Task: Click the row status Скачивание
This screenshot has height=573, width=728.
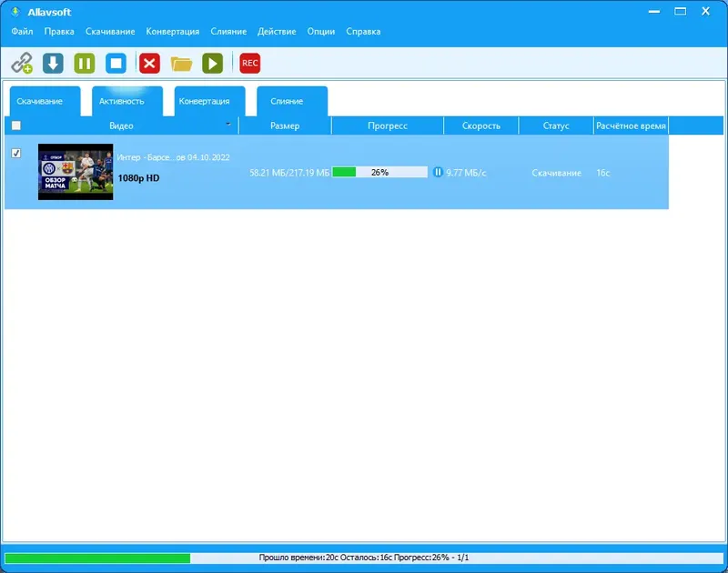Action: coord(556,173)
